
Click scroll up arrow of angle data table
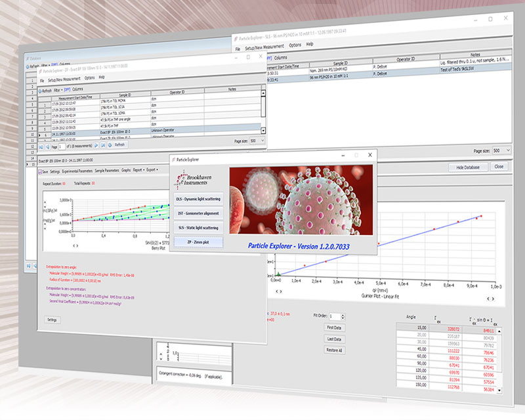click(x=499, y=331)
